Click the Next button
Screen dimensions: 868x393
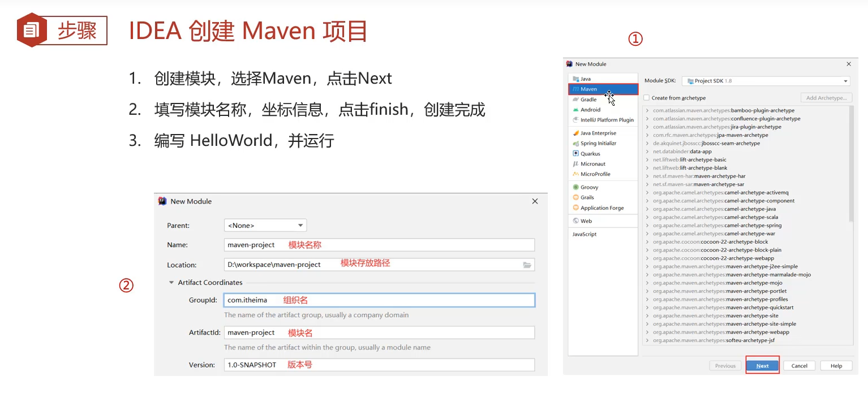click(x=762, y=365)
